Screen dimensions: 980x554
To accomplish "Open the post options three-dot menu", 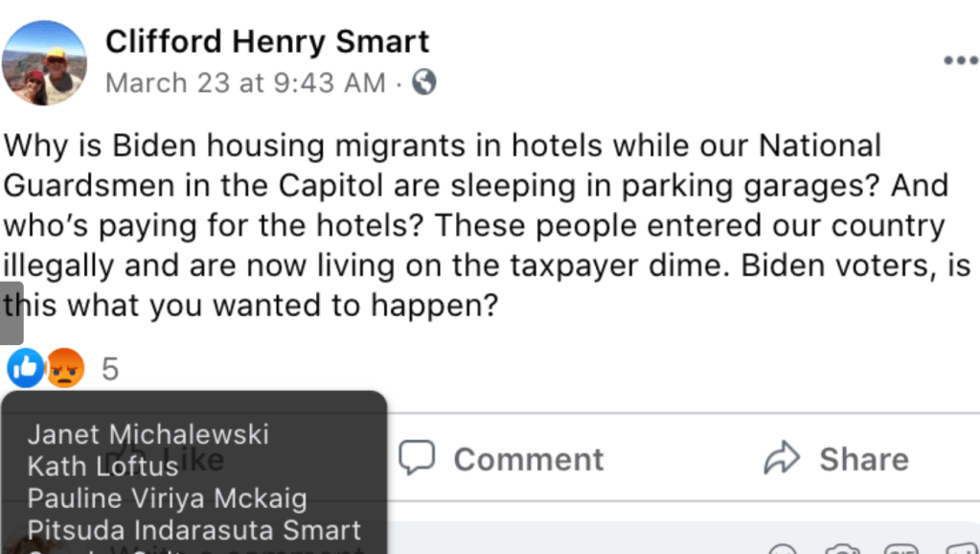I will coord(960,60).
